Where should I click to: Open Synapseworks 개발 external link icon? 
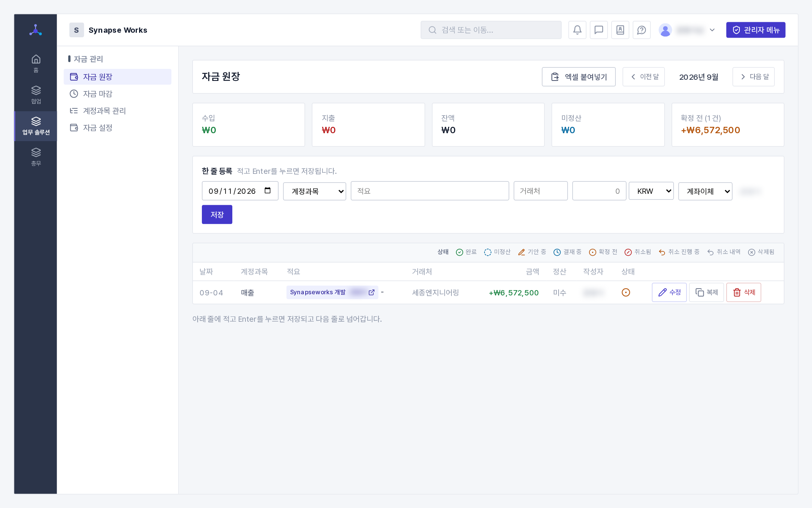click(371, 292)
